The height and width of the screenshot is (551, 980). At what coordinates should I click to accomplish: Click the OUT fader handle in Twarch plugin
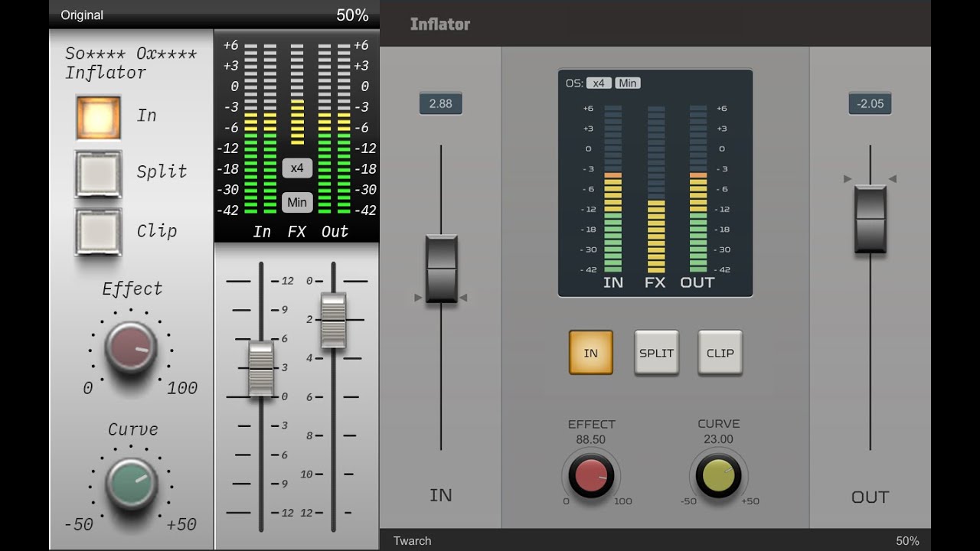(871, 219)
